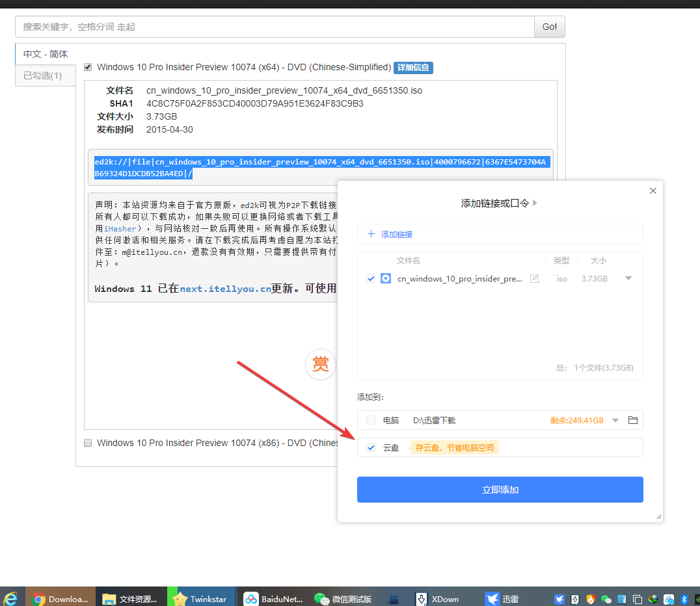Visit the next.itellyou.cn link
The width and height of the screenshot is (700, 606).
[226, 289]
